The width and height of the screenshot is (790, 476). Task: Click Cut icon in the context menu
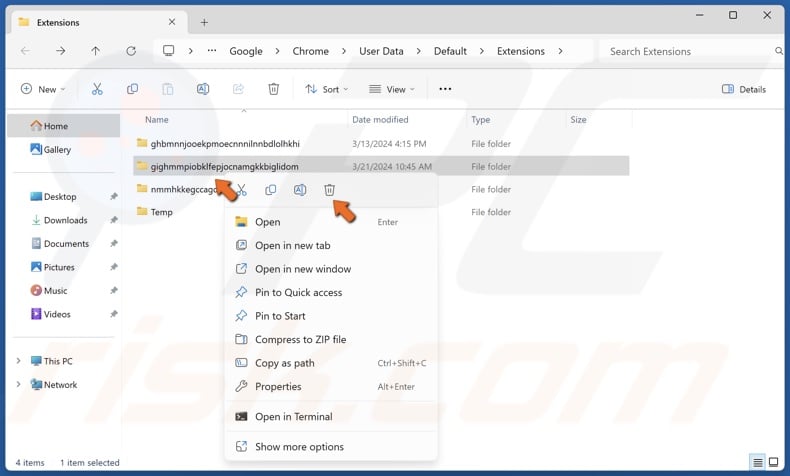click(241, 190)
